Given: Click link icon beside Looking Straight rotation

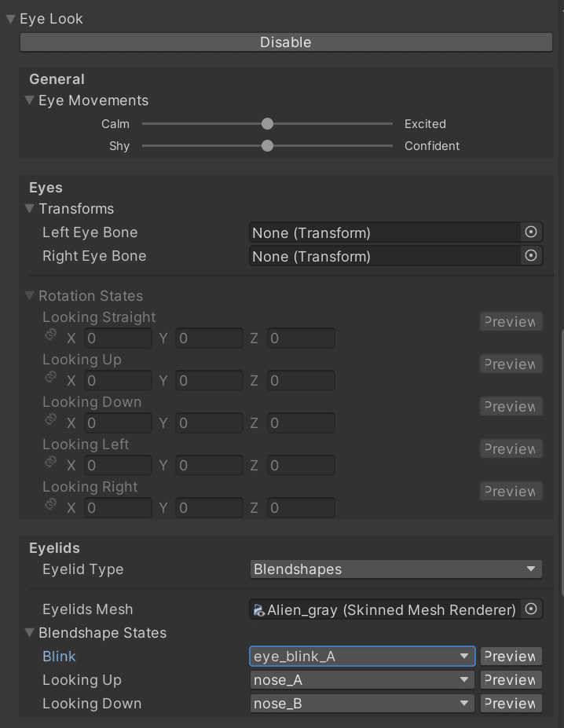Looking at the screenshot, I should tap(50, 335).
